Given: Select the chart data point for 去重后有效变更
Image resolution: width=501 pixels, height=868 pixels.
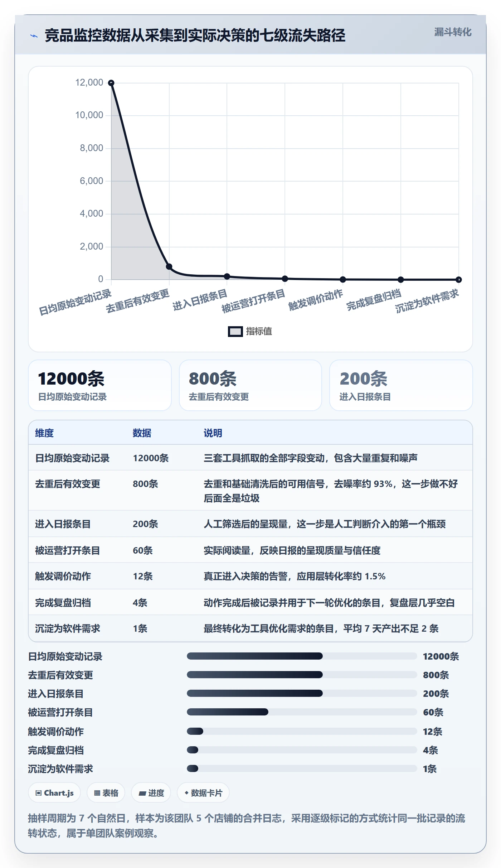Looking at the screenshot, I should 169,266.
